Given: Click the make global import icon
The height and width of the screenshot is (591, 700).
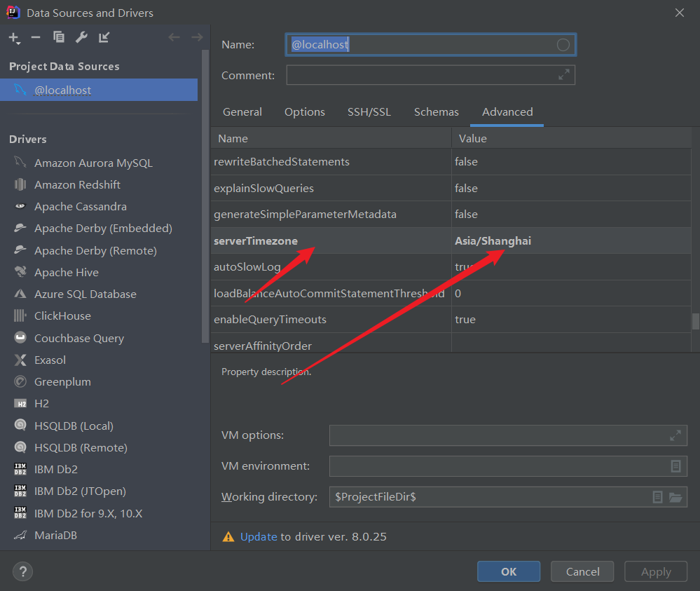Looking at the screenshot, I should point(104,38).
